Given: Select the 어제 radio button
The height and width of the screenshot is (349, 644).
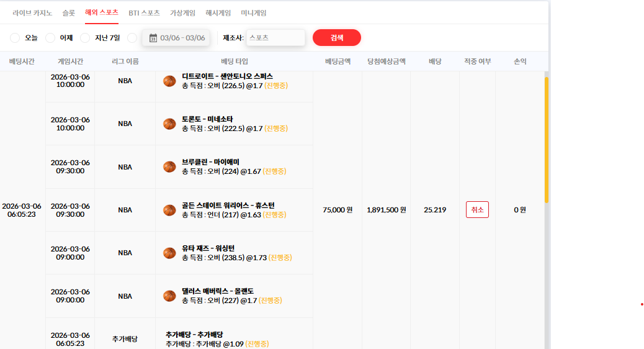Looking at the screenshot, I should (x=50, y=38).
